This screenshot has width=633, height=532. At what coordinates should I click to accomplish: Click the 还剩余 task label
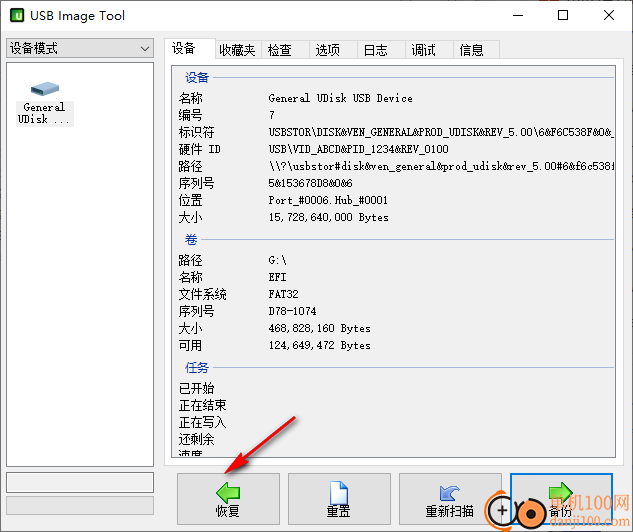click(196, 439)
